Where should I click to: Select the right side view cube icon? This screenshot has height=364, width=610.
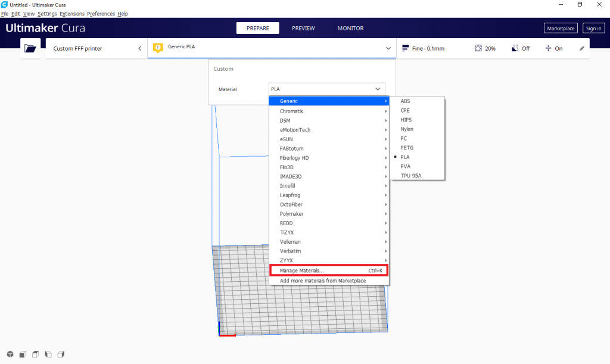pyautogui.click(x=61, y=354)
